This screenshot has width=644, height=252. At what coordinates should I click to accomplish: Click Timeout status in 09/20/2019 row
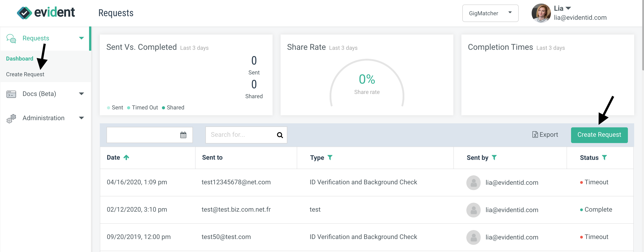[594, 237]
